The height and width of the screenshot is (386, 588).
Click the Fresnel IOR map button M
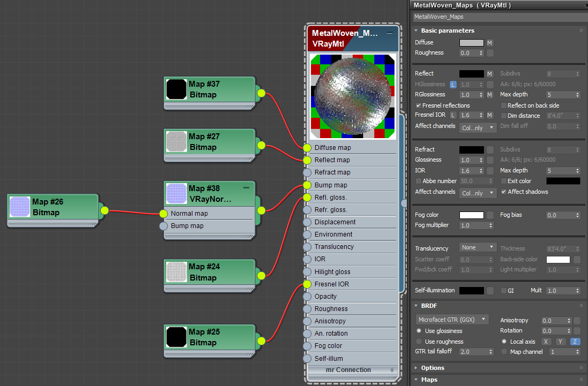[490, 115]
